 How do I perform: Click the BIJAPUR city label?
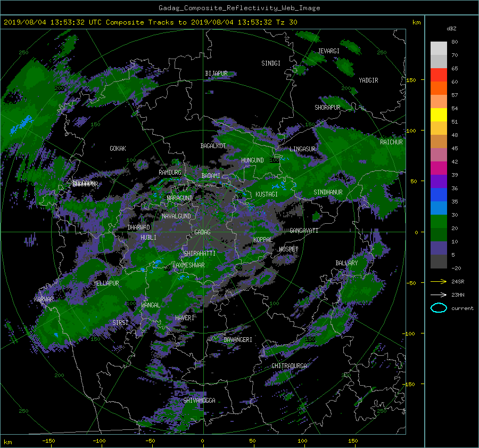216,74
